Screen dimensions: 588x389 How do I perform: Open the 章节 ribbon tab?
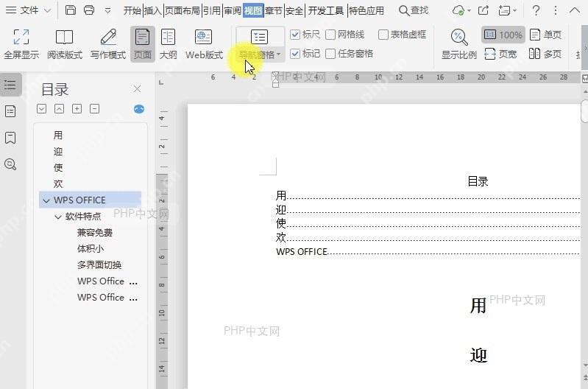(x=274, y=10)
